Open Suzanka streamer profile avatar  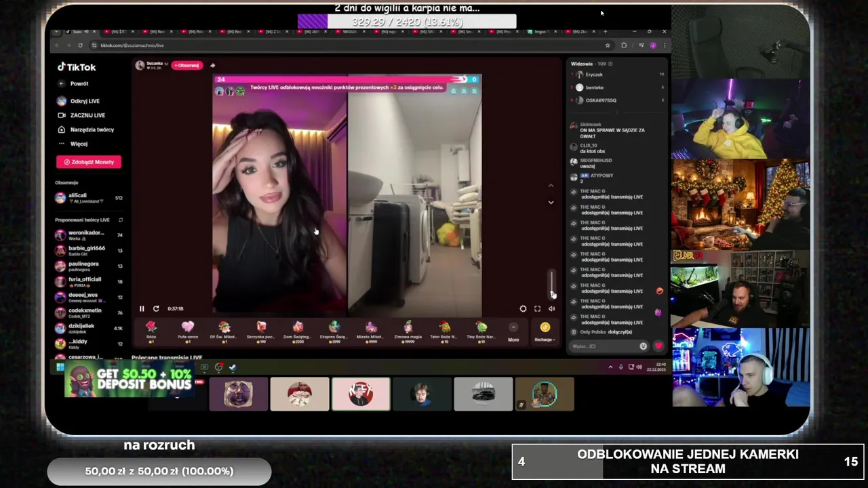(140, 65)
